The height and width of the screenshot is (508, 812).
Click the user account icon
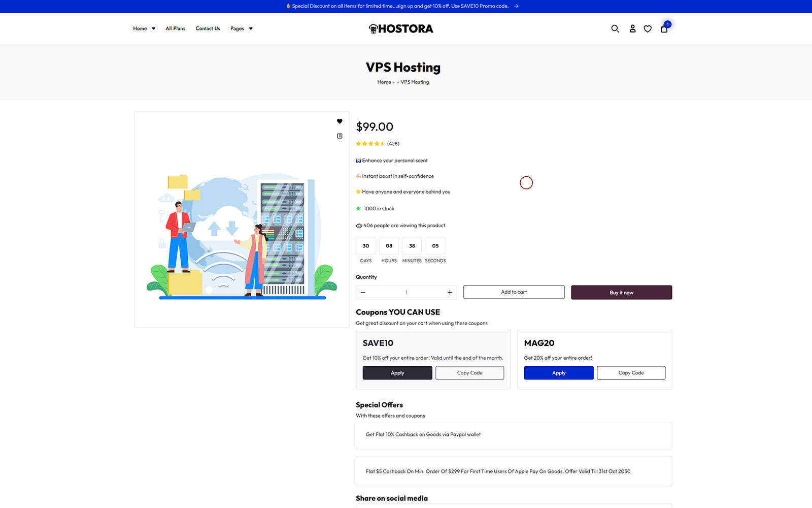click(632, 29)
